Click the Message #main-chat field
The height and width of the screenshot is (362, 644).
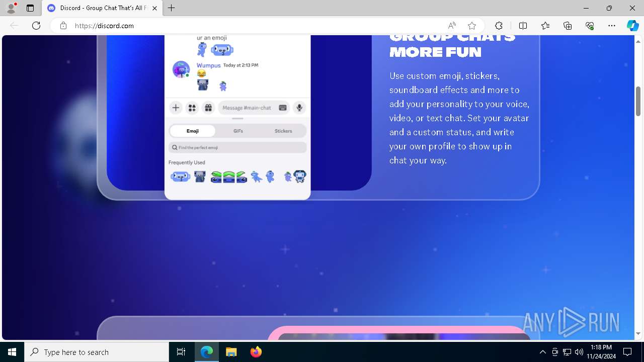click(x=254, y=108)
